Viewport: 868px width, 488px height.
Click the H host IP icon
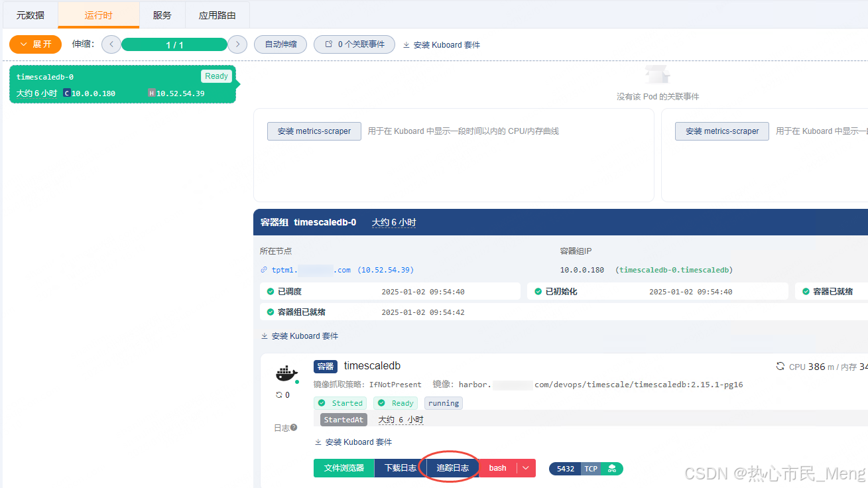click(x=151, y=93)
